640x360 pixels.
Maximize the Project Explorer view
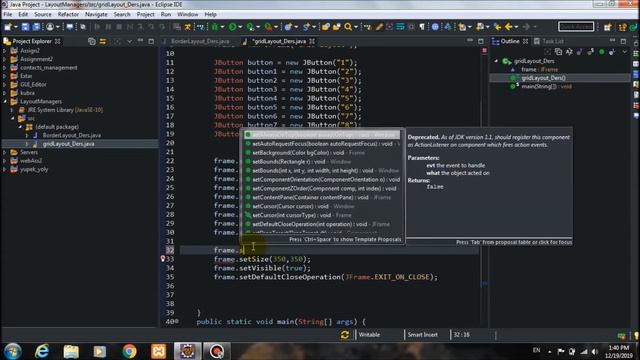[x=151, y=41]
